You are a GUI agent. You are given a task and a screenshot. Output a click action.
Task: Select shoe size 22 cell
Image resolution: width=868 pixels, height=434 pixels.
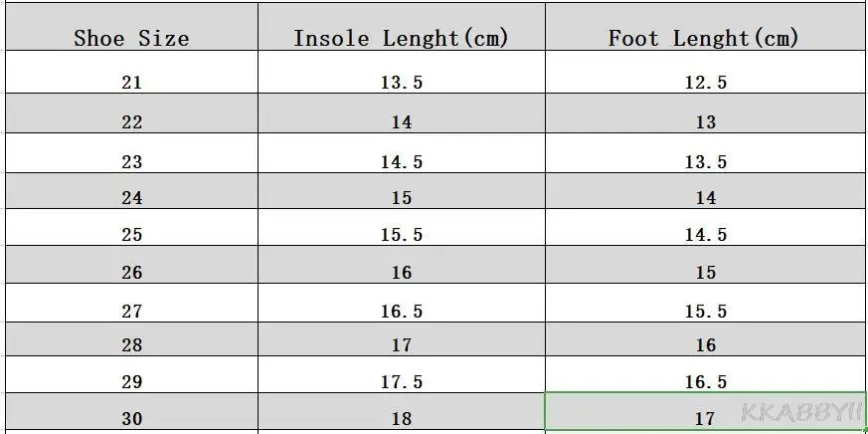[131, 122]
